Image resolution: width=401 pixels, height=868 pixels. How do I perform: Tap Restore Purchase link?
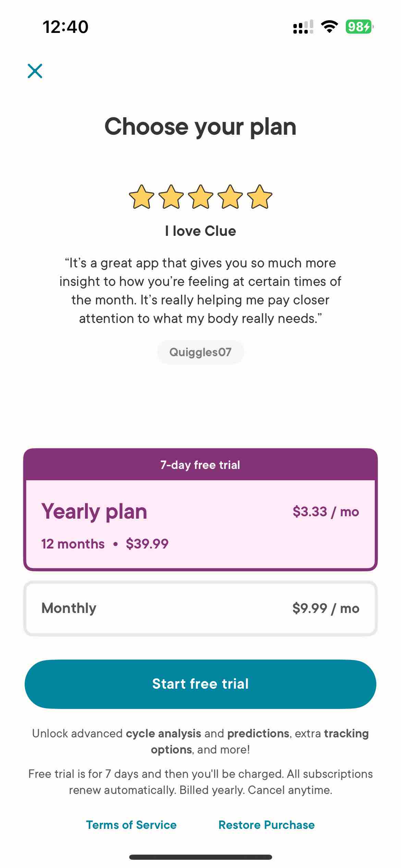pos(267,825)
